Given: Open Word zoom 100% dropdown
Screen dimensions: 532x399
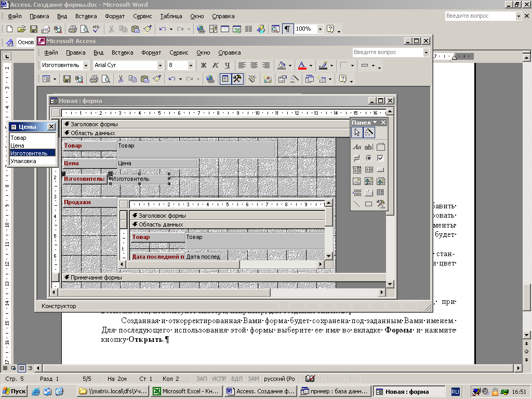Looking at the screenshot, I should 320,29.
